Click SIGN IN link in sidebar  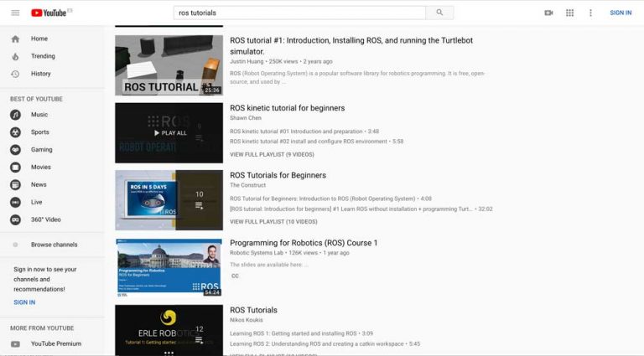(x=24, y=302)
